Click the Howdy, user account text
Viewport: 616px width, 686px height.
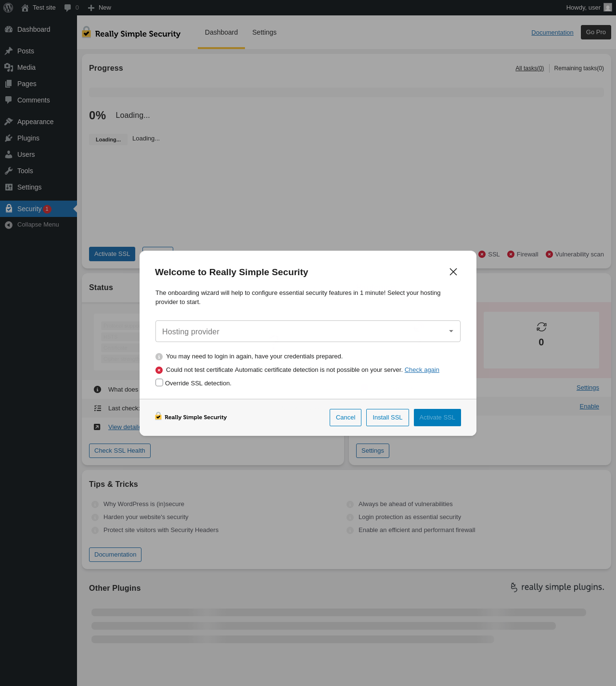pyautogui.click(x=583, y=8)
